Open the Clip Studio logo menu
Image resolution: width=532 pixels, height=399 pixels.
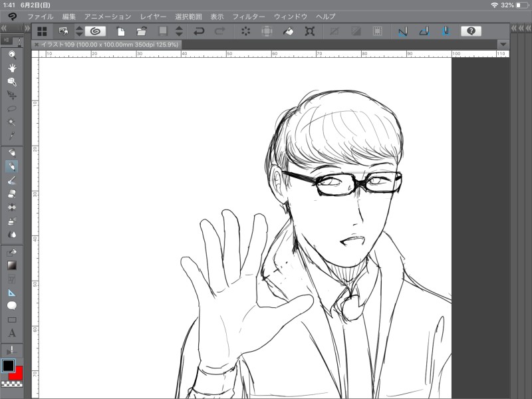click(x=13, y=16)
